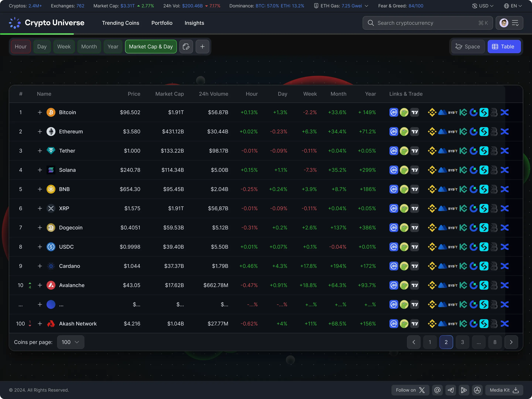The image size is (532, 399).
Task: Go to next page arrow
Action: pyautogui.click(x=511, y=342)
